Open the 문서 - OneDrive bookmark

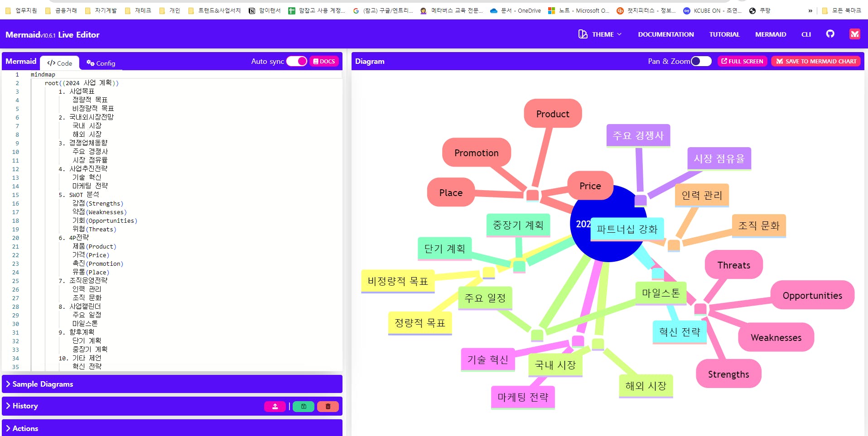tap(516, 10)
